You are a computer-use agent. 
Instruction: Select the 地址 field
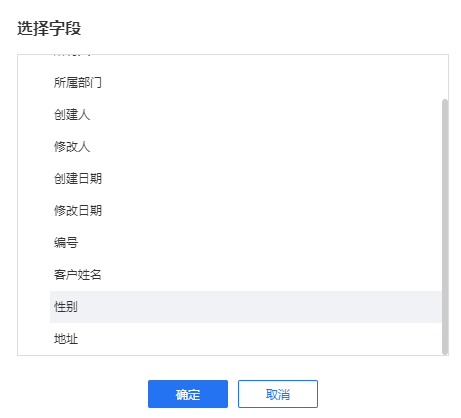(246, 339)
